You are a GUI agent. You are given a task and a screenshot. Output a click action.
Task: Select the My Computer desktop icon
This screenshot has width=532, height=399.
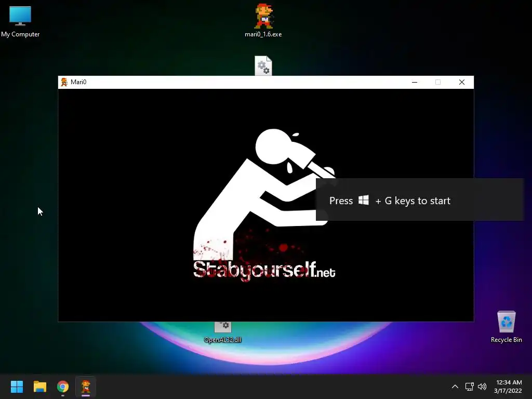20,21
